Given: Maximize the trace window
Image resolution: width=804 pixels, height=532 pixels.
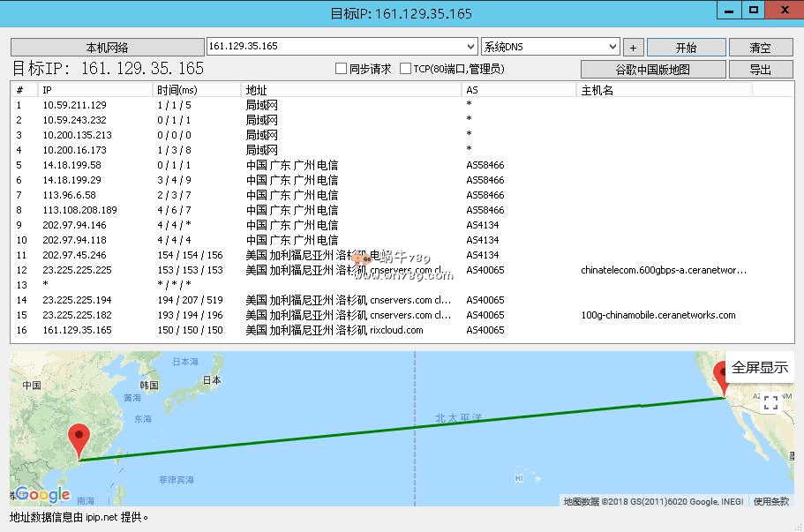Looking at the screenshot, I should pos(753,11).
